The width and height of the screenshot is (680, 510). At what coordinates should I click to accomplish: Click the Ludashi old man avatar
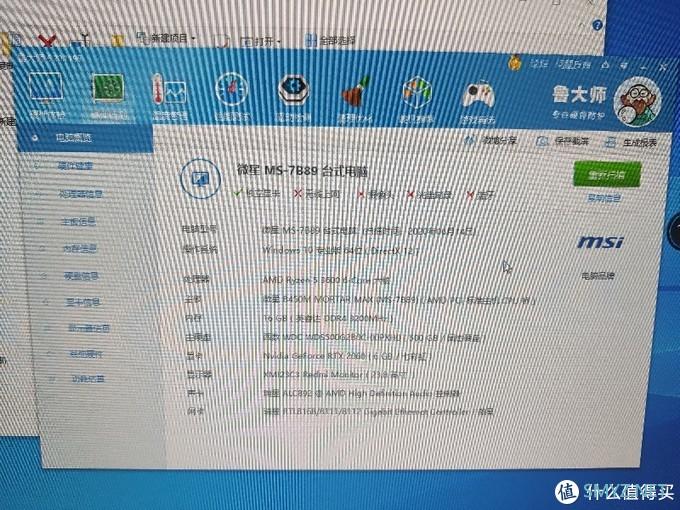(637, 102)
